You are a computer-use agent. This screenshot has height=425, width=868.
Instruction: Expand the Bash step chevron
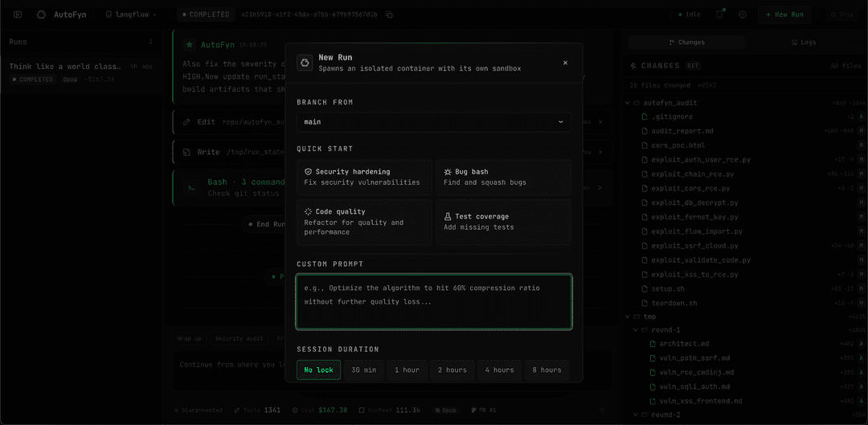click(x=602, y=188)
